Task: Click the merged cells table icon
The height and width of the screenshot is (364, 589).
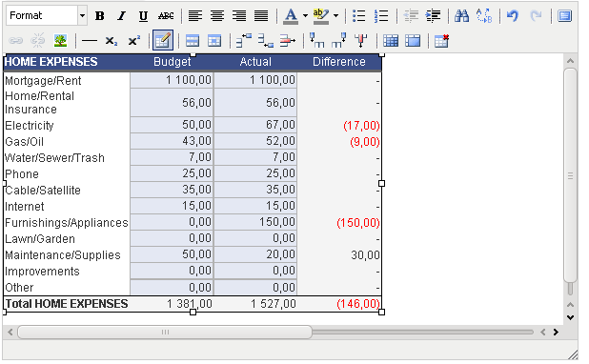Action: click(x=413, y=41)
